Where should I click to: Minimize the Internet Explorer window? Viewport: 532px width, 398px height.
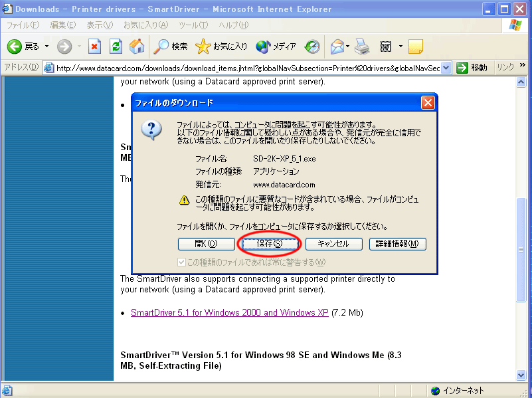(x=489, y=9)
